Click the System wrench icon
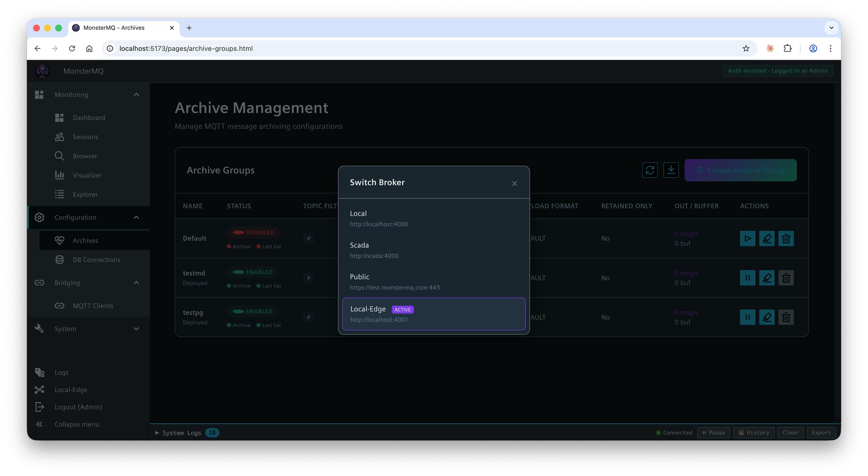The width and height of the screenshot is (868, 476). (x=39, y=329)
